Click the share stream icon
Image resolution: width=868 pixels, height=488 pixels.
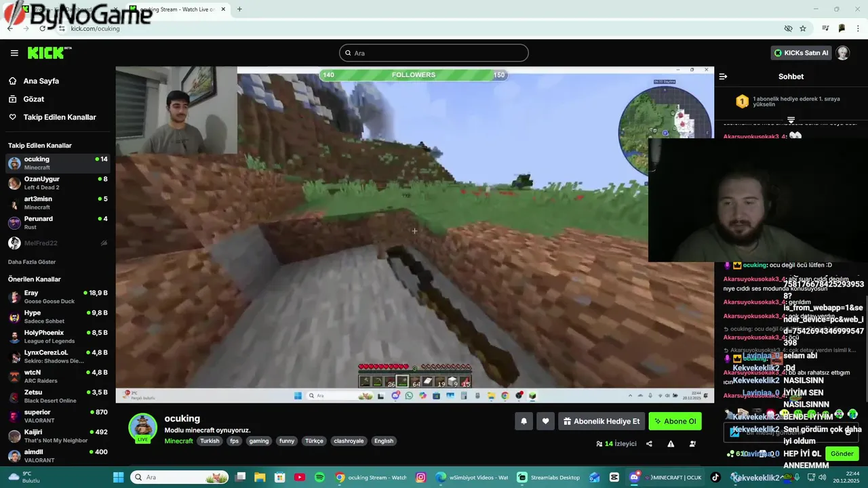click(x=649, y=444)
